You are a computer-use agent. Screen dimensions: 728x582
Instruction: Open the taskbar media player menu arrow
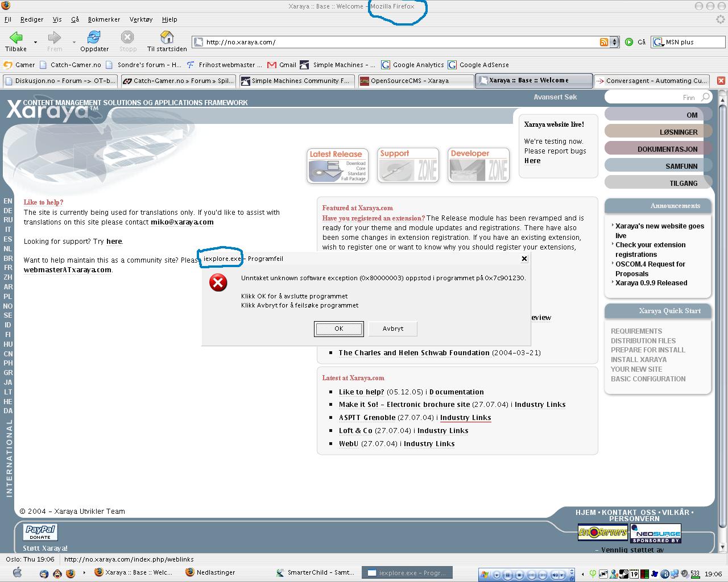pyautogui.click(x=497, y=575)
